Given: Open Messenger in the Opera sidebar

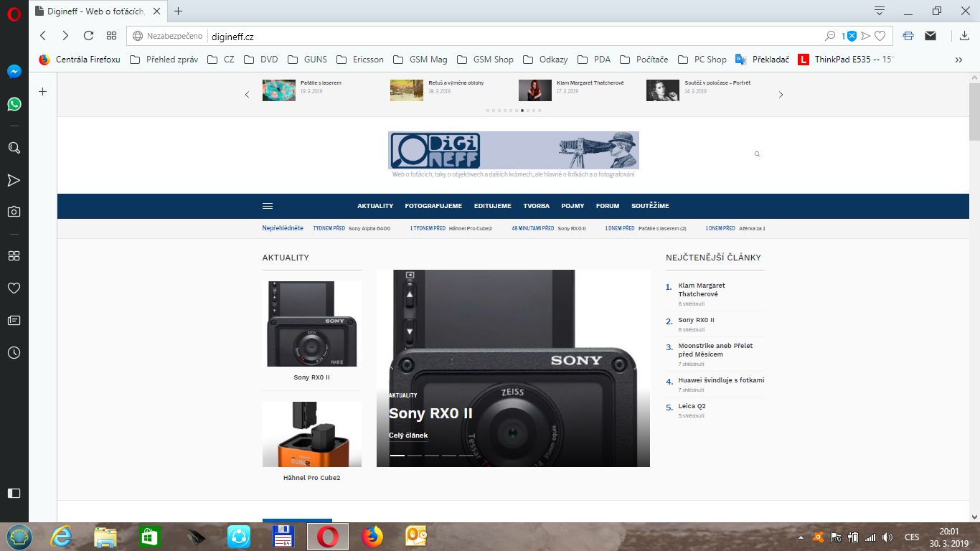Looking at the screenshot, I should 14,72.
